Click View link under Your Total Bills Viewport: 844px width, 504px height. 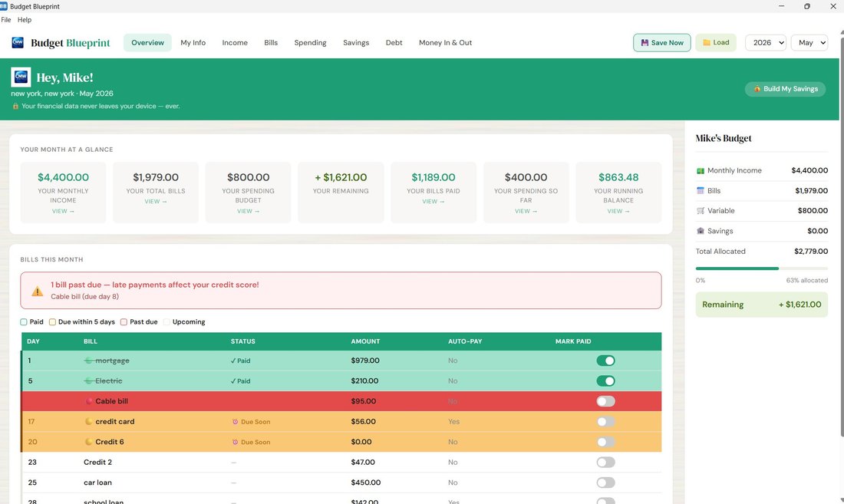point(156,202)
